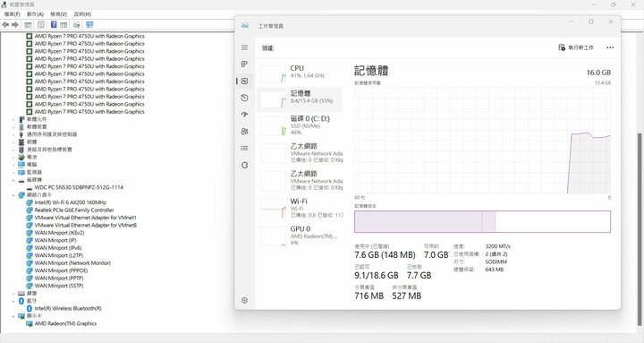
Task: Collapse the 網路介面卡 network adapters node
Action: [13, 195]
